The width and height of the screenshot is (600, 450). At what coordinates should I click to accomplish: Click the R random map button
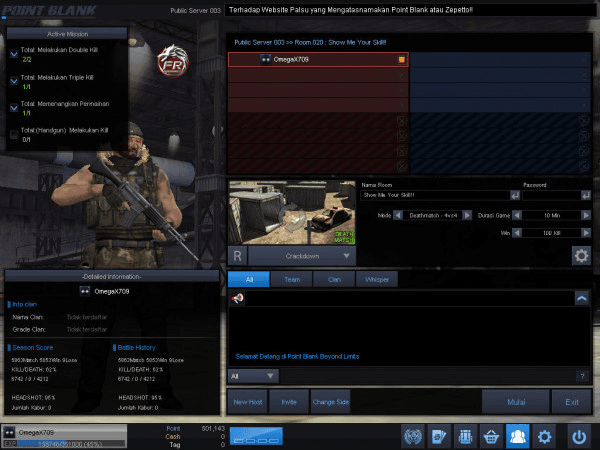237,256
